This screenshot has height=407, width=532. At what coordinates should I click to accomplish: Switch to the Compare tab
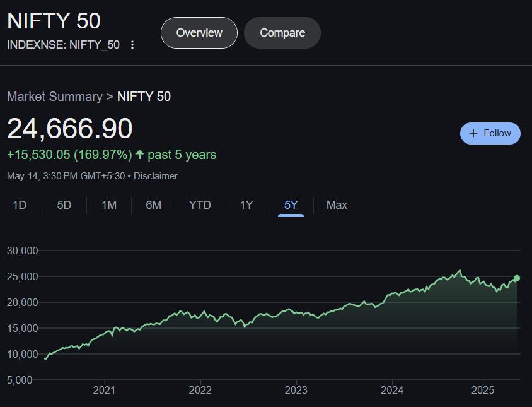tap(282, 33)
